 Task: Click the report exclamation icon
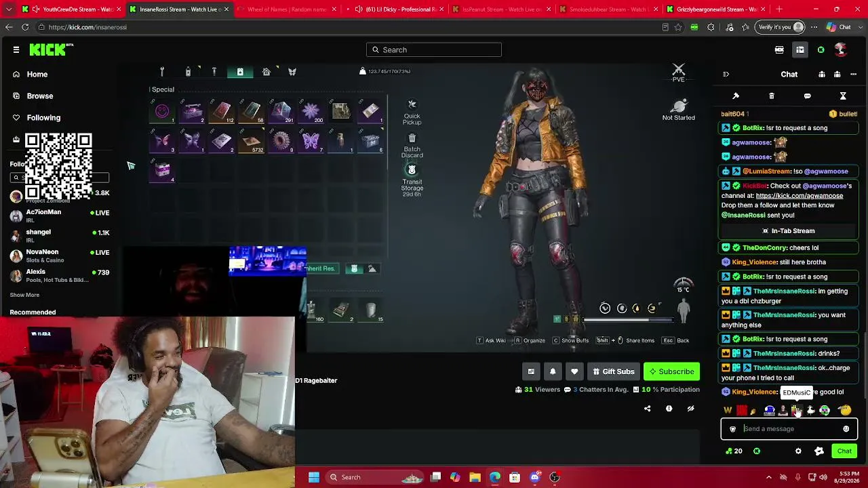coord(669,409)
